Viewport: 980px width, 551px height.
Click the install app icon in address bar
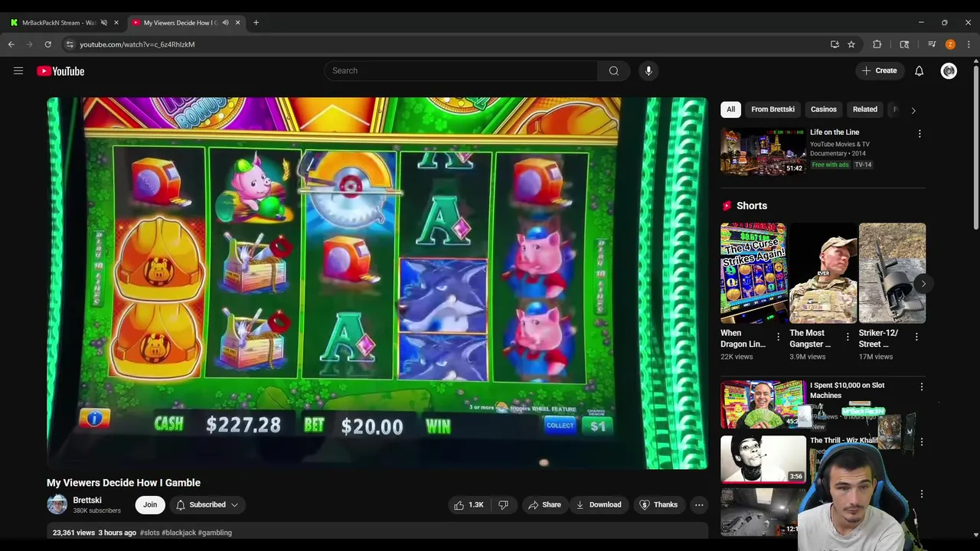point(835,44)
